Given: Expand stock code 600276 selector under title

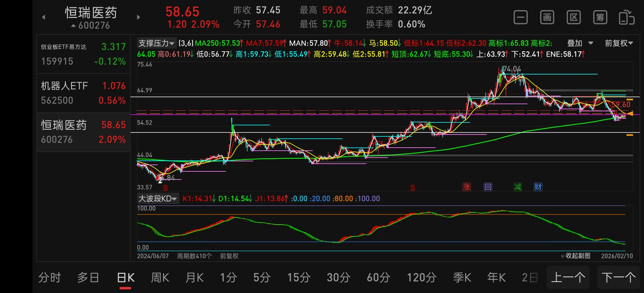Looking at the screenshot, I should pyautogui.click(x=90, y=26).
